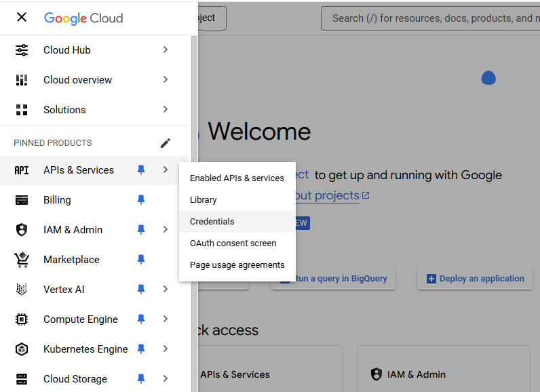Expand Compute Engine submenu chevron
The height and width of the screenshot is (392, 540).
click(166, 319)
